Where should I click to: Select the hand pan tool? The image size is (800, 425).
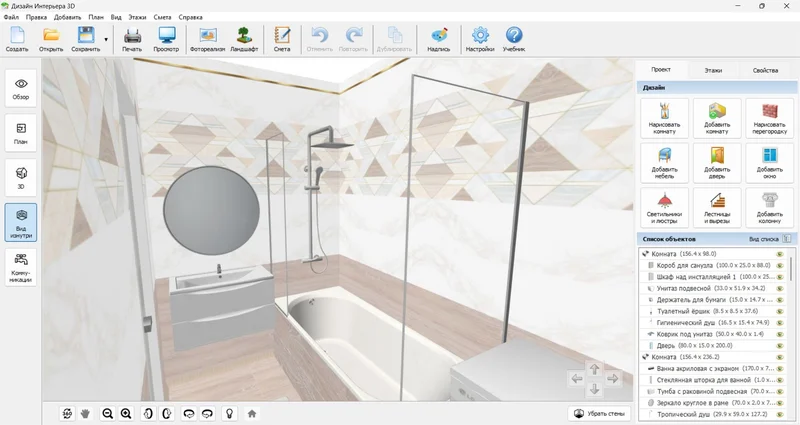tap(85, 413)
